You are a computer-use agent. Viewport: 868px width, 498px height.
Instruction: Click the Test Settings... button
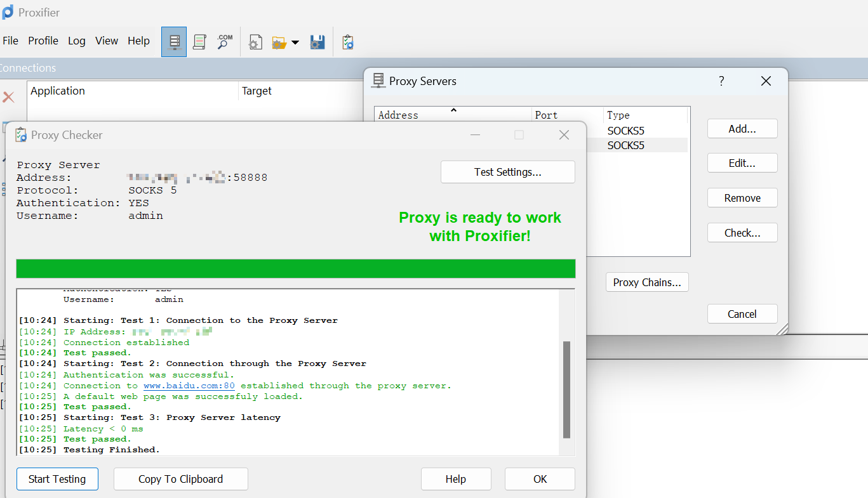(508, 172)
